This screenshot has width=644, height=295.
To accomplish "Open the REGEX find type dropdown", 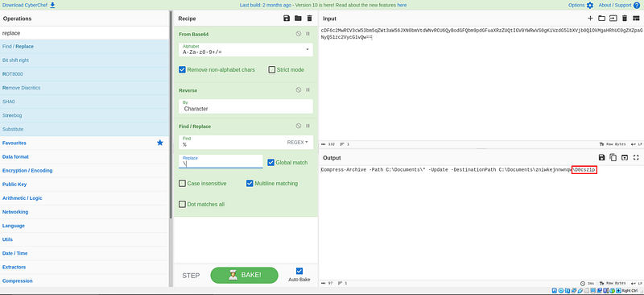I will 297,142.
